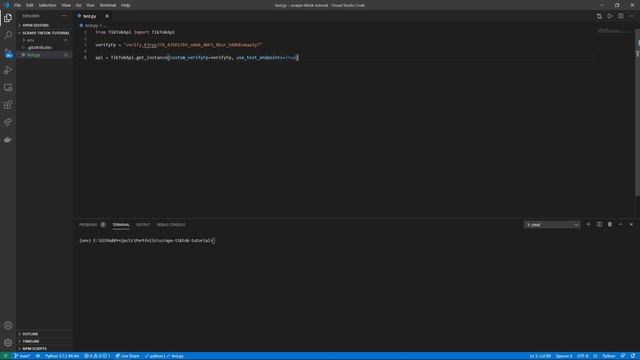Open the Docker view in activity bar

[x=8, y=140]
